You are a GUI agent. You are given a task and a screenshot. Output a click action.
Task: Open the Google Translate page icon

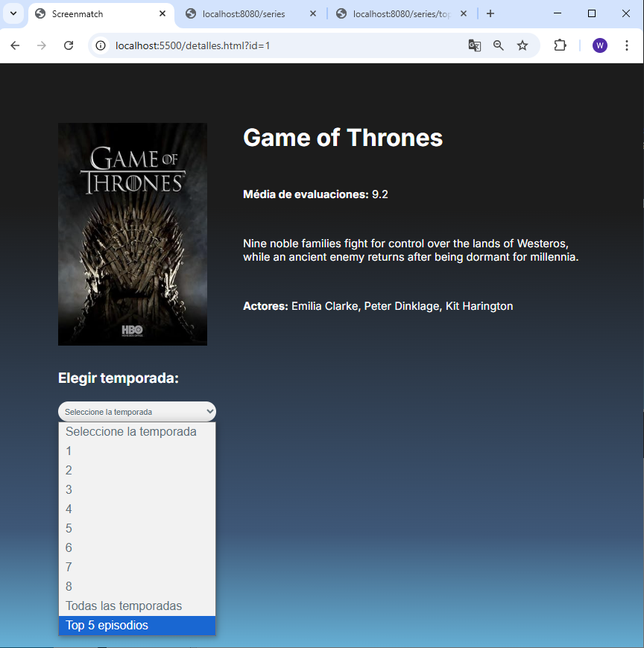(474, 45)
